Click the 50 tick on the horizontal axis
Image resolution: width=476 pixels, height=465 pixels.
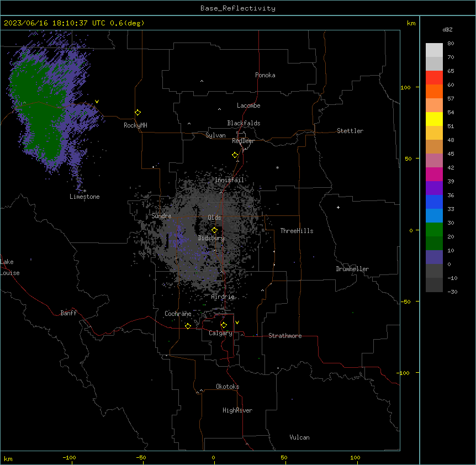(x=284, y=457)
